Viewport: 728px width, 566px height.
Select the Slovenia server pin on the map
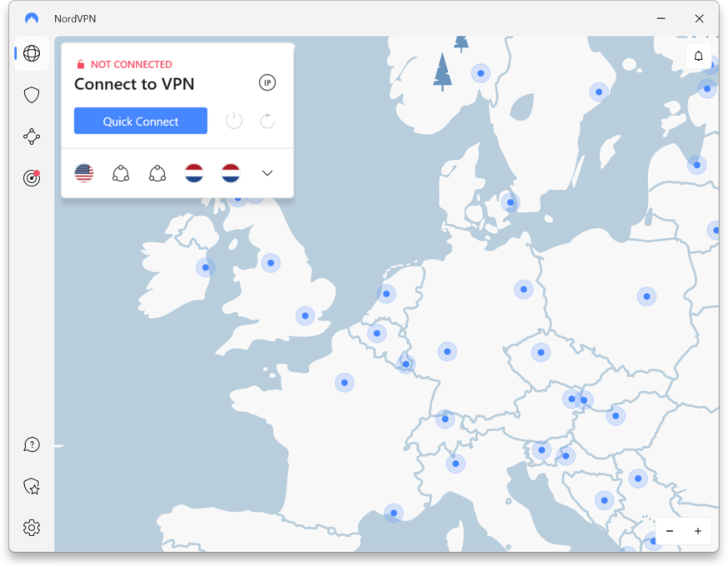coord(541,450)
